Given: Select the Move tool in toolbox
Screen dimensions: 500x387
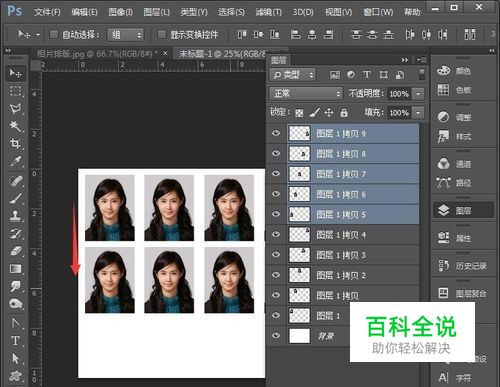Looking at the screenshot, I should point(15,73).
